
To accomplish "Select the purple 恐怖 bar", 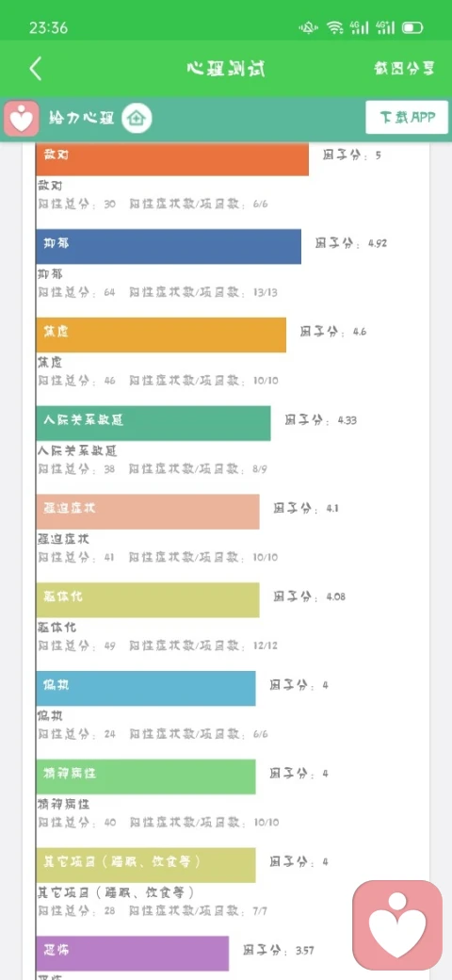I will (133, 953).
